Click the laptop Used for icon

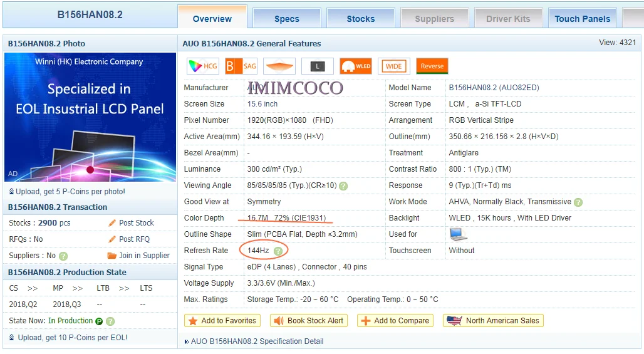click(x=458, y=234)
